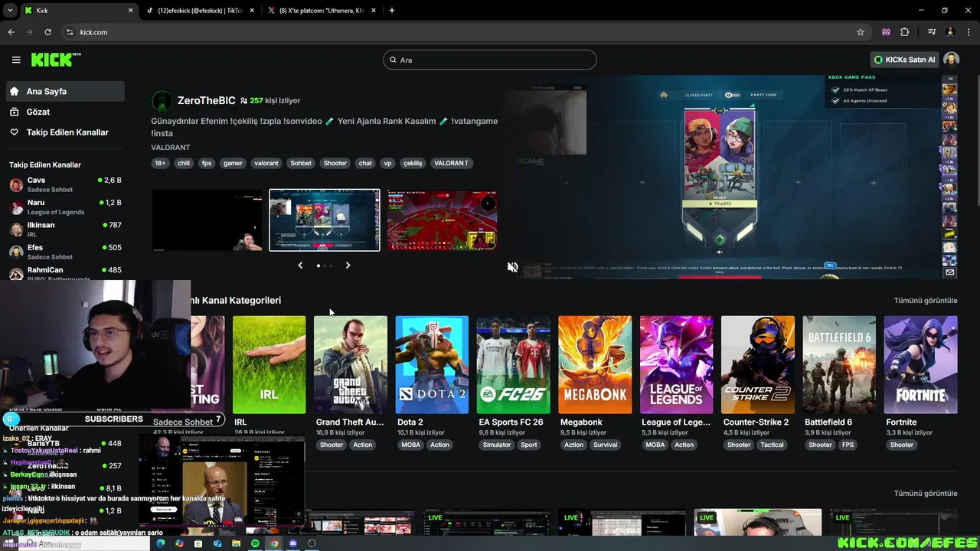Open ilkinsan channel in followed list
The height and width of the screenshot is (551, 980).
(x=65, y=230)
